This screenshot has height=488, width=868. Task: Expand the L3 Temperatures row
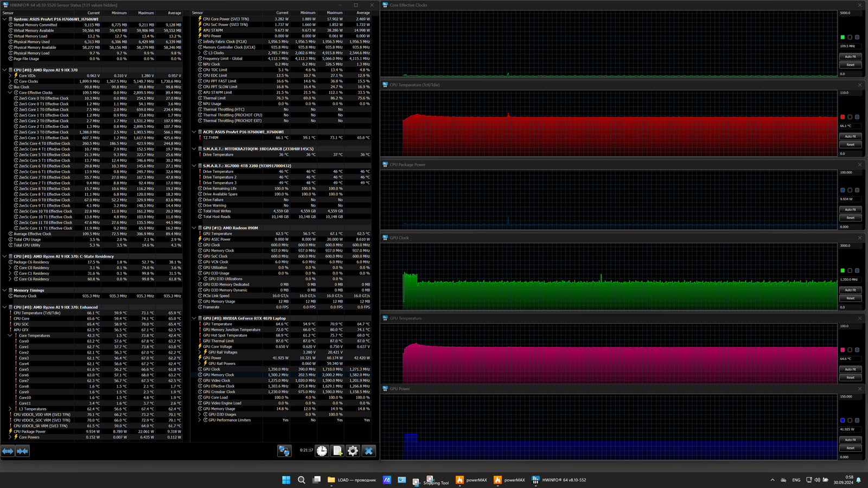tap(10, 409)
